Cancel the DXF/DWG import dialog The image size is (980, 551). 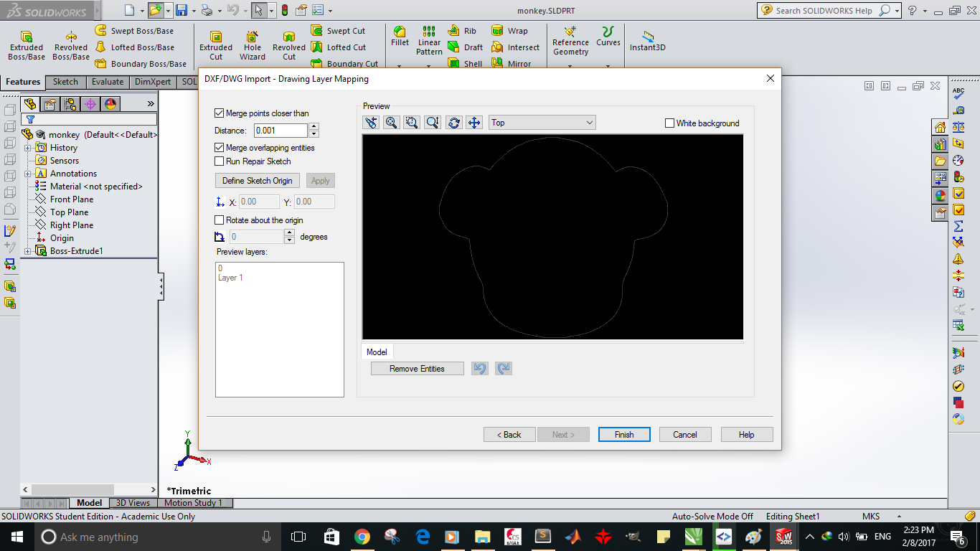(685, 435)
